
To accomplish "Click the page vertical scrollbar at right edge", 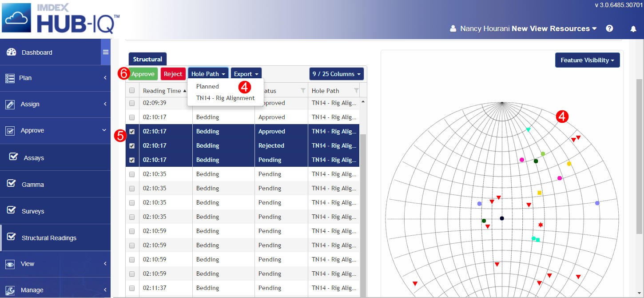I will click(640, 156).
